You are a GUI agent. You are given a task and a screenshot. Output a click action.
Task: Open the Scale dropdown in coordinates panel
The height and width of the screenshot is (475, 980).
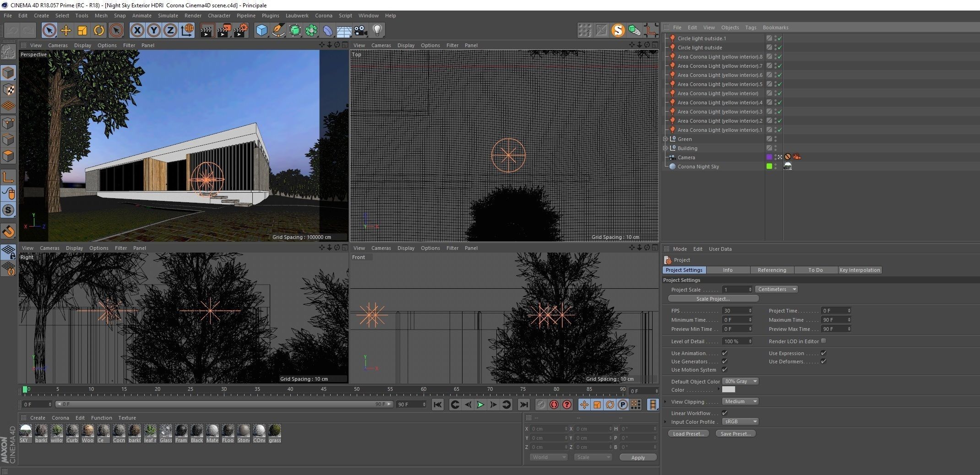tap(593, 457)
